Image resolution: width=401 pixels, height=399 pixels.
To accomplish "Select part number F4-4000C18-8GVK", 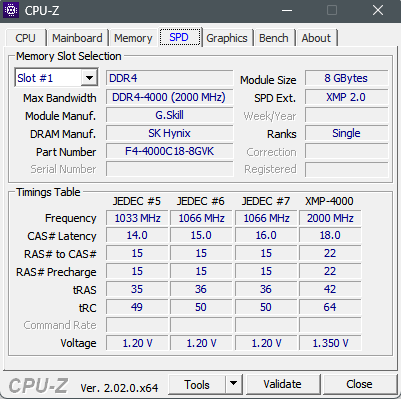I will [x=169, y=151].
